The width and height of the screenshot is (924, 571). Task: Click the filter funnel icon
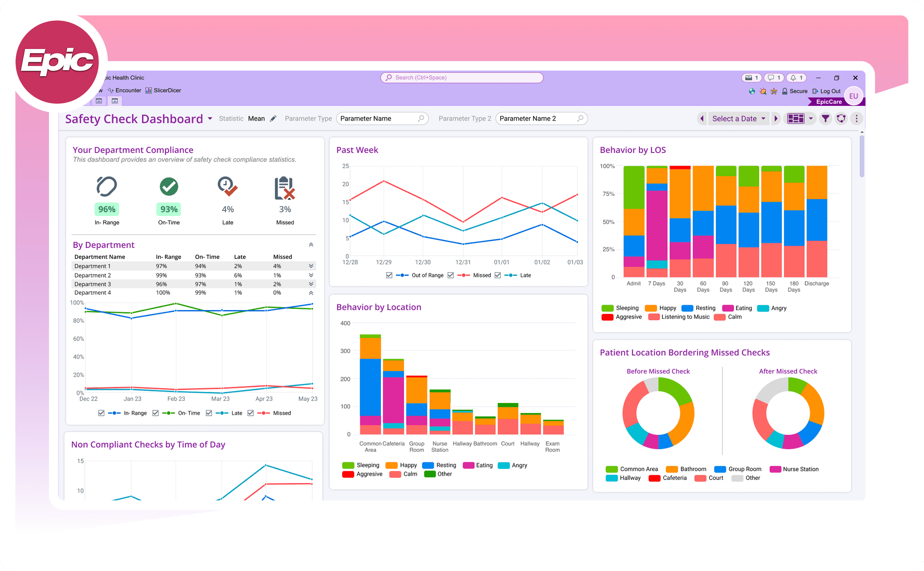(825, 119)
